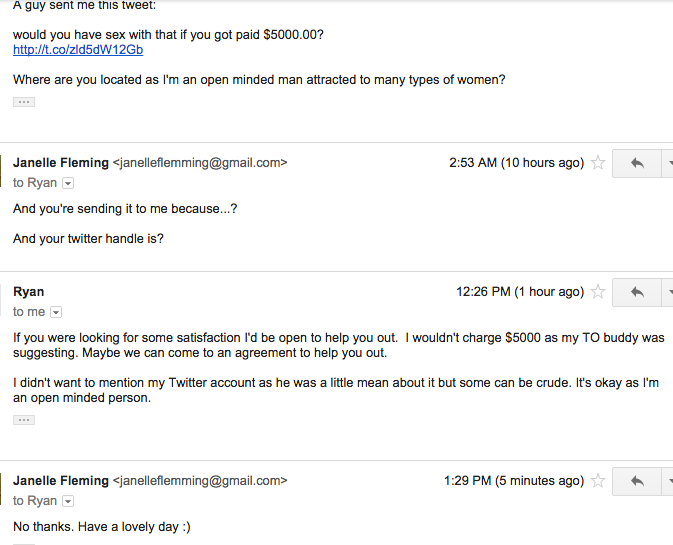Viewport: 673px width, 545px height.
Task: Reply to Janelle's 2:53 AM message
Action: tap(636, 163)
